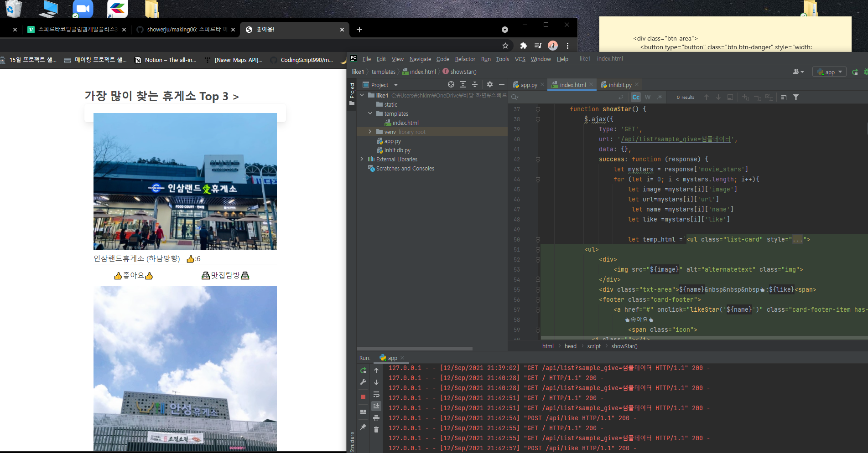868x453 pixels.
Task: Open the Chrome profile avatar
Action: [x=553, y=46]
